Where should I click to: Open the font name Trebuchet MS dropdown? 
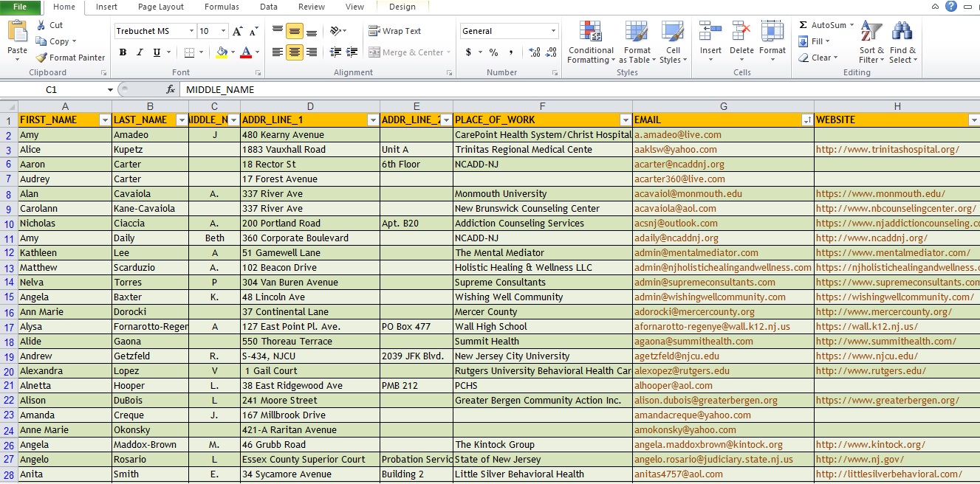coord(191,31)
